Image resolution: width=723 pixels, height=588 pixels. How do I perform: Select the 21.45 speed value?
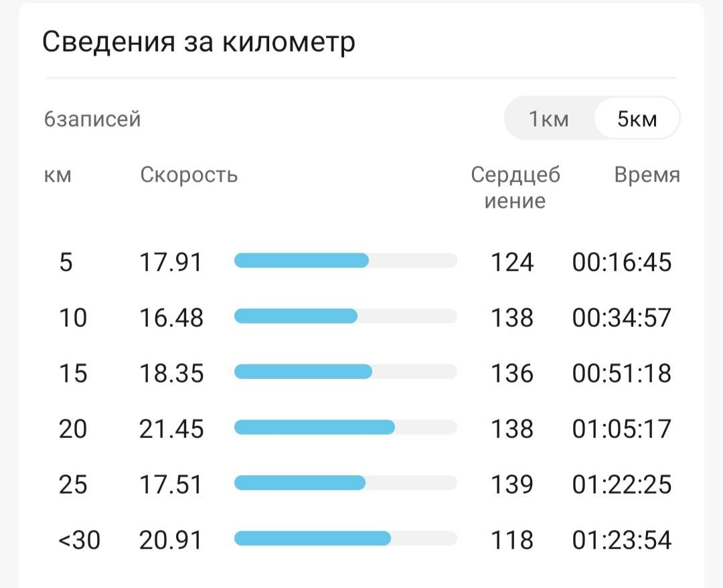tap(171, 428)
